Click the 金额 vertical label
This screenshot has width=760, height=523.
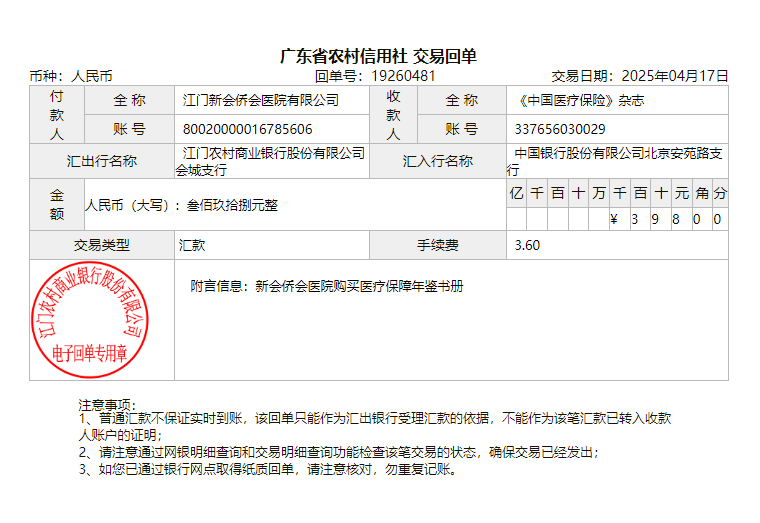pyautogui.click(x=57, y=205)
